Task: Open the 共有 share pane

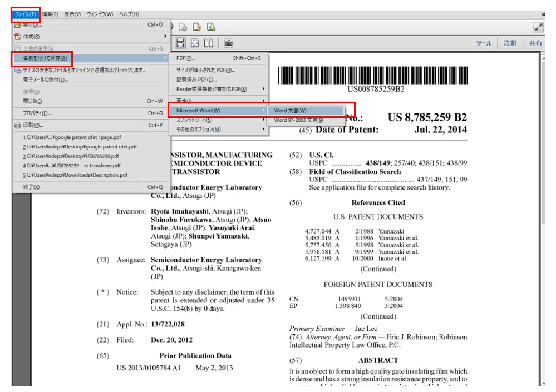Action: tap(535, 43)
